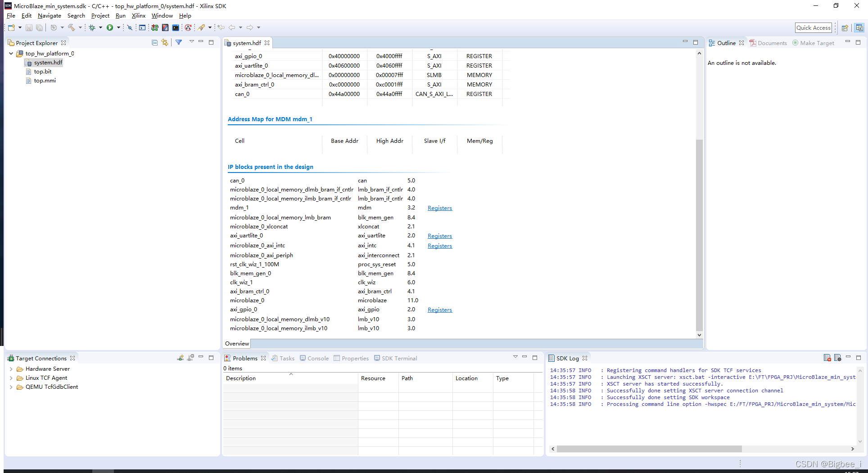Click the Clear Log icon in SDK Log
The height and width of the screenshot is (473, 868).
tap(827, 358)
